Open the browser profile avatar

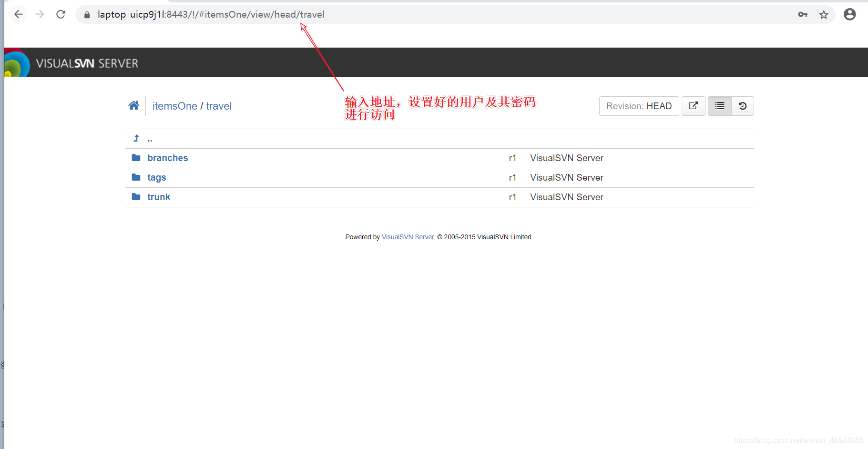click(849, 14)
